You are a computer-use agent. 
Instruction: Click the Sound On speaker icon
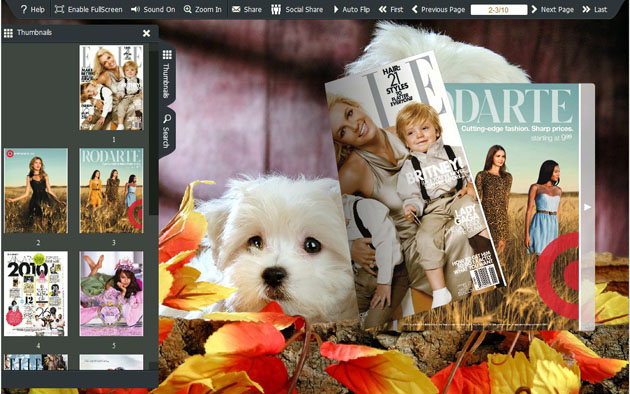click(135, 9)
